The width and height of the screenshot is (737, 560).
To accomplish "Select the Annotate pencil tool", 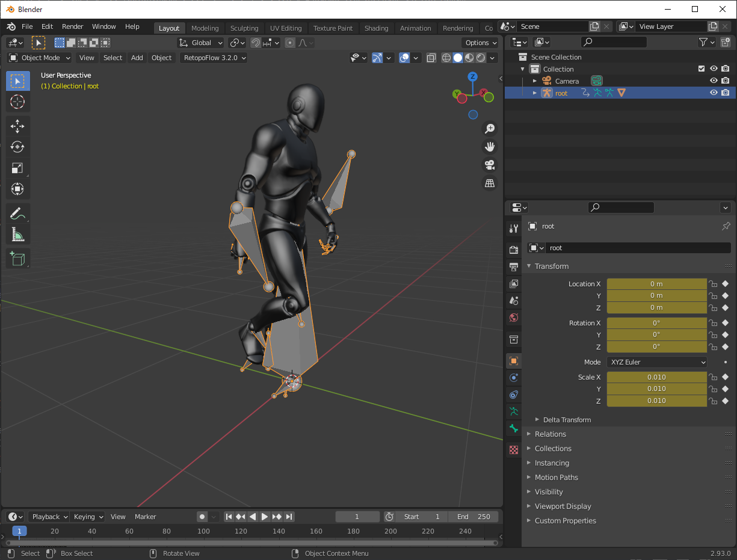I will 17,214.
